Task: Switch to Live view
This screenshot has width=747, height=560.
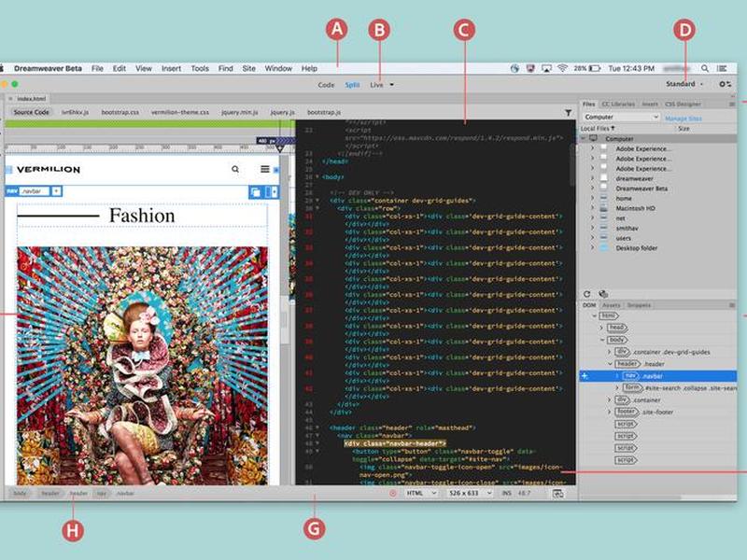Action: (376, 85)
